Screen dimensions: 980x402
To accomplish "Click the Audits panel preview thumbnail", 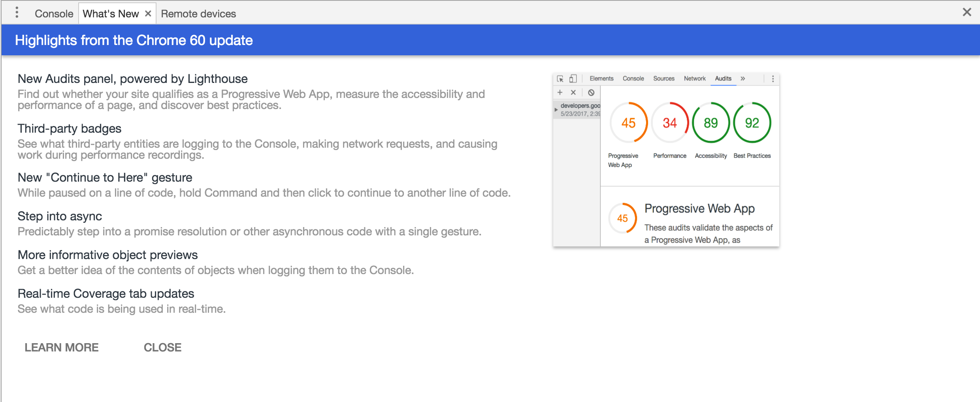I will point(666,160).
